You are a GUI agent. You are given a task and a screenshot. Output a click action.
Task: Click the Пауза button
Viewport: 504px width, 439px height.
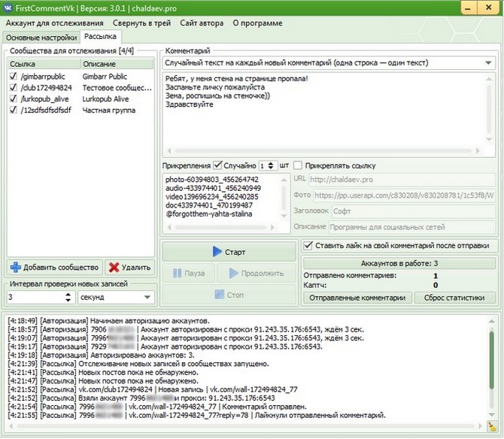coord(189,274)
